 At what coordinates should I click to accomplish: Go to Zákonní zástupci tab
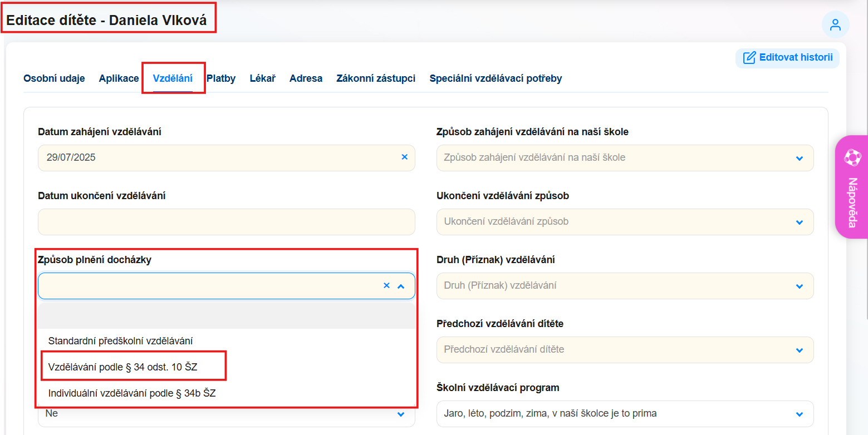376,78
